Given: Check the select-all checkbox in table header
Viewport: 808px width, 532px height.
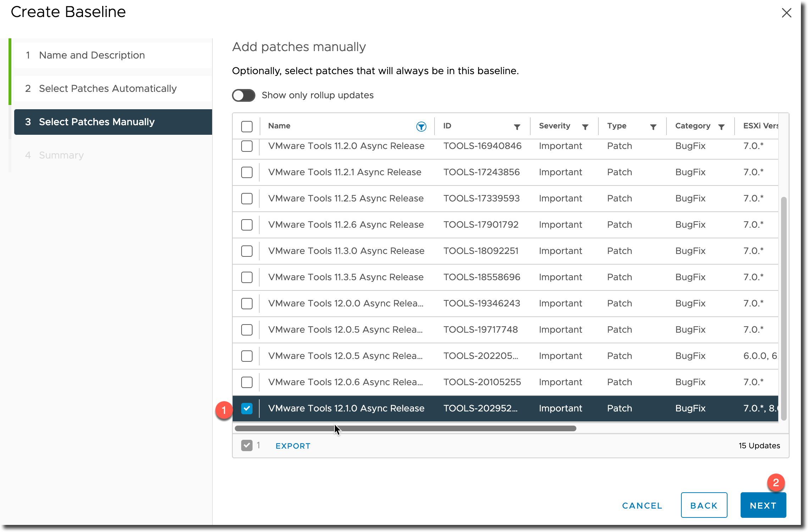Looking at the screenshot, I should tap(247, 127).
